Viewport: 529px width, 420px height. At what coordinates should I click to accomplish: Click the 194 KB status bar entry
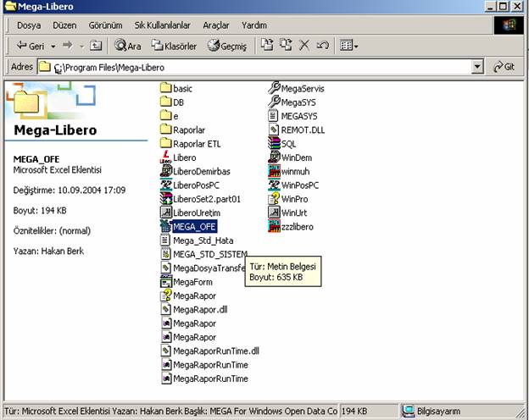click(x=369, y=412)
